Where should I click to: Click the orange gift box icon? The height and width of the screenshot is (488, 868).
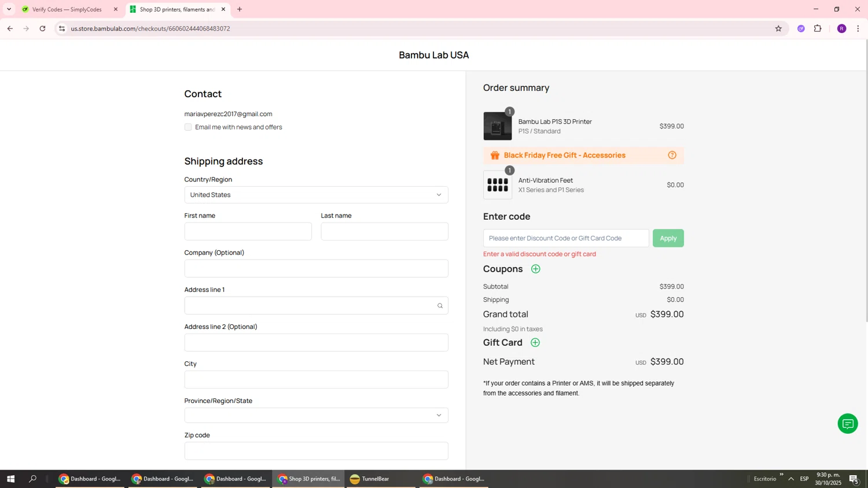(495, 155)
